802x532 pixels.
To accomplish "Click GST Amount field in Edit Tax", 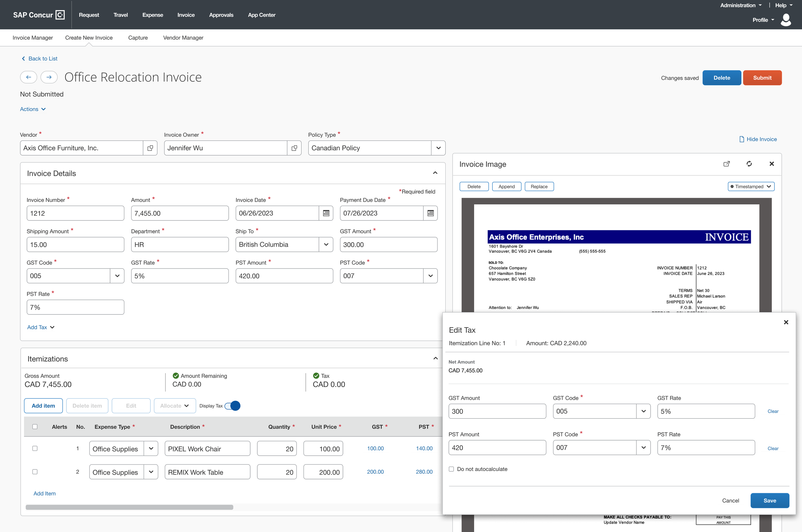I will pos(497,411).
